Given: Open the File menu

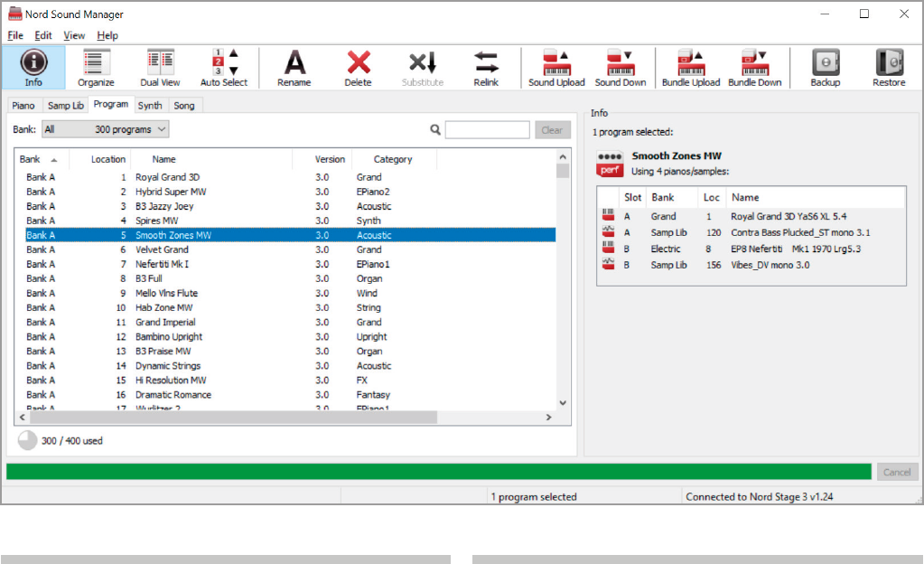Looking at the screenshot, I should pos(15,35).
